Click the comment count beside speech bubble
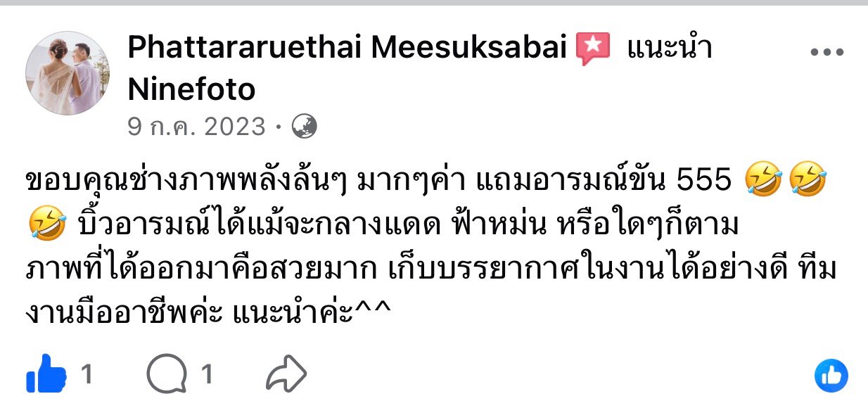 (x=206, y=374)
